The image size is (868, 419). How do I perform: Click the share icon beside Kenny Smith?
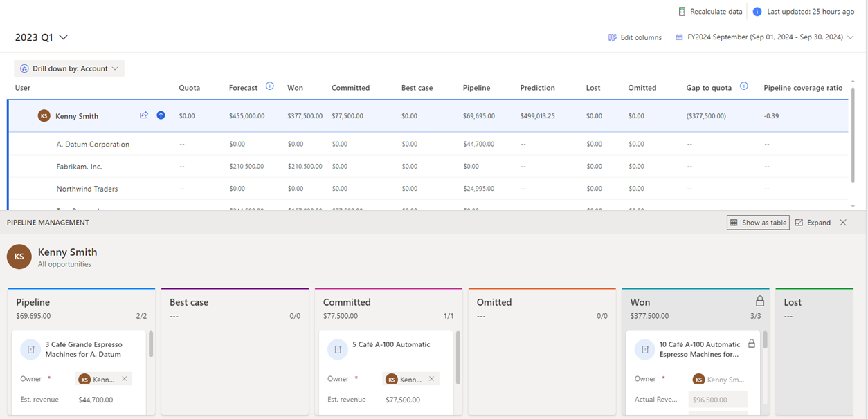pos(144,115)
